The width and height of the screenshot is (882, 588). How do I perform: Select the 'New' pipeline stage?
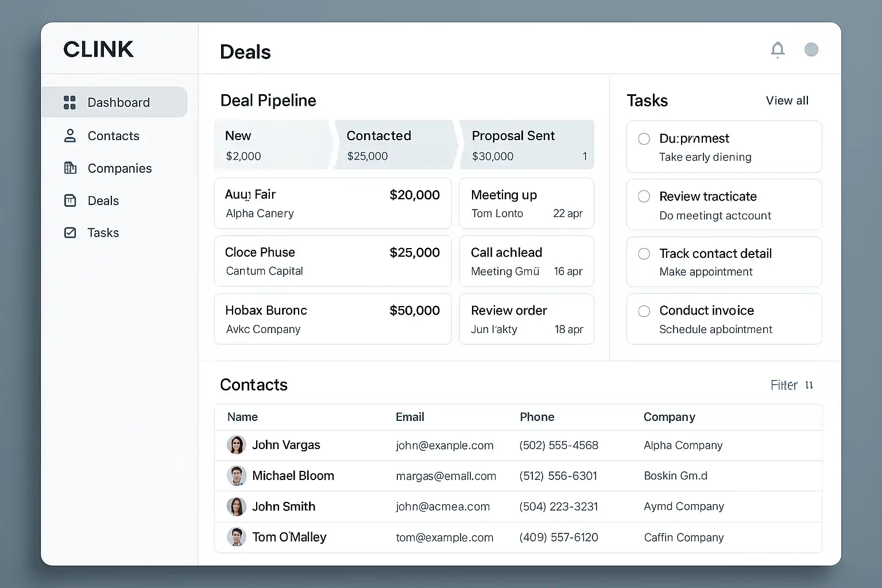click(272, 145)
